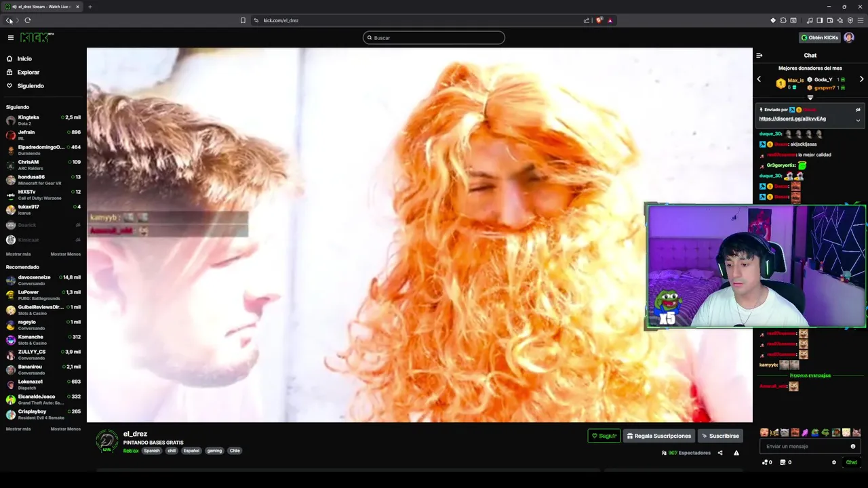Open Lokonazo1 recommended channel

pyautogui.click(x=43, y=384)
